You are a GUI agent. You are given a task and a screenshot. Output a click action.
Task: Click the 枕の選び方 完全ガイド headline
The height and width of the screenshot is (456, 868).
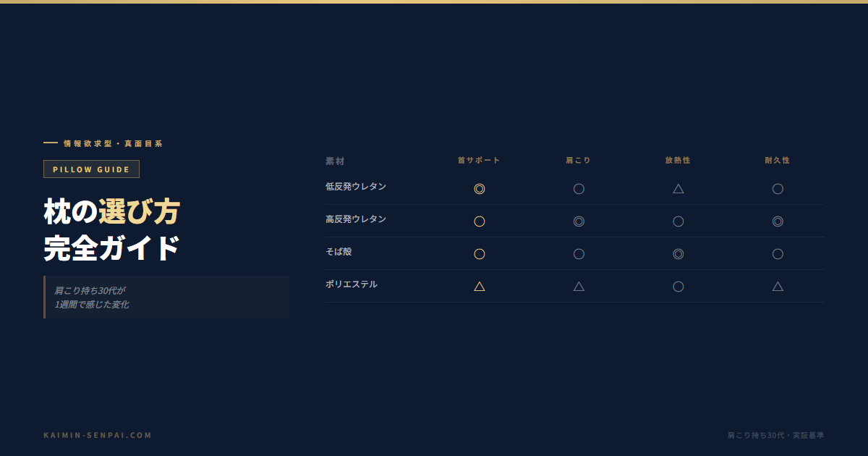point(111,230)
